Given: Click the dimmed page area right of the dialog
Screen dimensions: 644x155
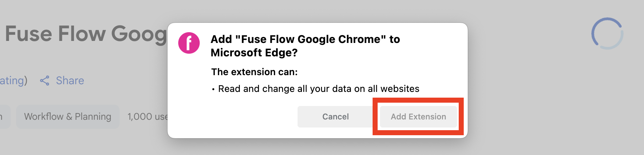Looking at the screenshot, I should (x=536, y=101).
